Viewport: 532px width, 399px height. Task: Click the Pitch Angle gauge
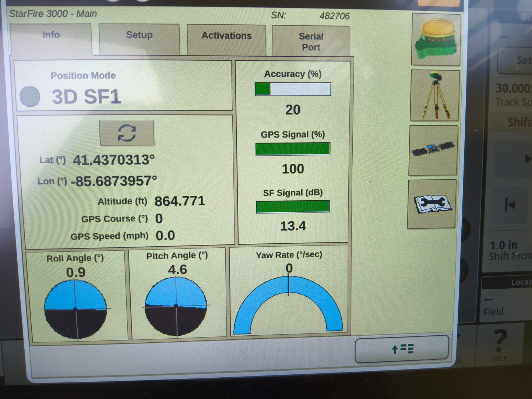point(176,306)
